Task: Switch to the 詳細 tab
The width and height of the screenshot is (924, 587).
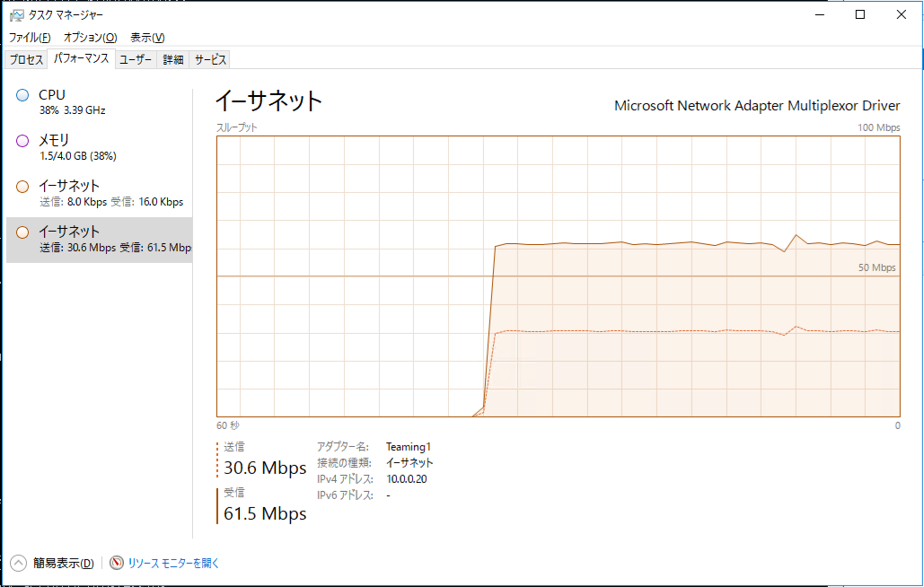Action: (x=173, y=59)
